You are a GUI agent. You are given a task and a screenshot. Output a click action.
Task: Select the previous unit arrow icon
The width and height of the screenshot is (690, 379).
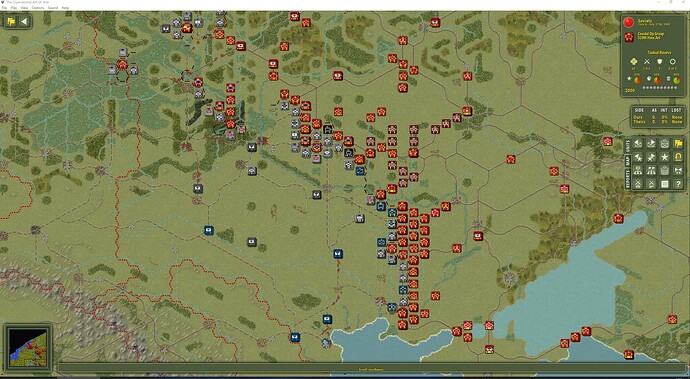(x=638, y=144)
